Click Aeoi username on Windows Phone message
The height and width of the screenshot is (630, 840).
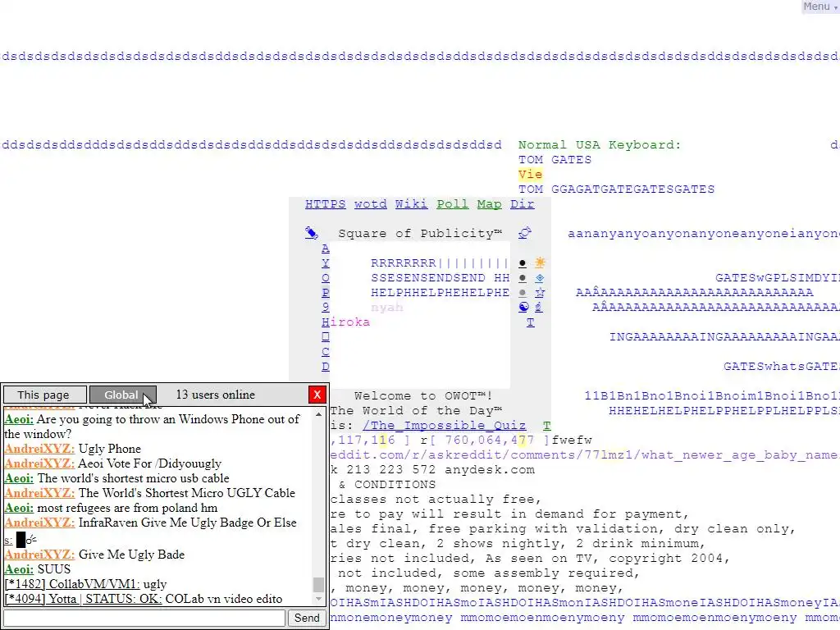tap(19, 419)
